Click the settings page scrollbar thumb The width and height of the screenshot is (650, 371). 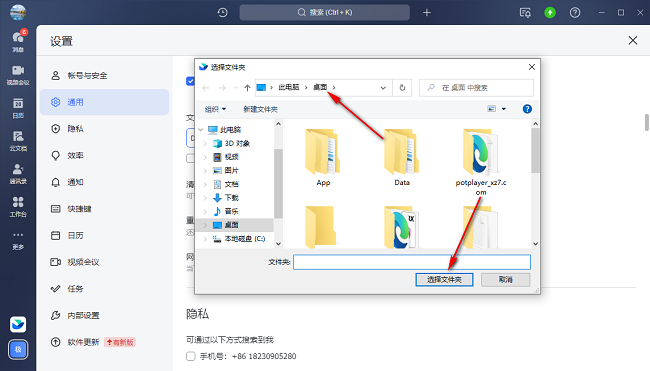647,123
